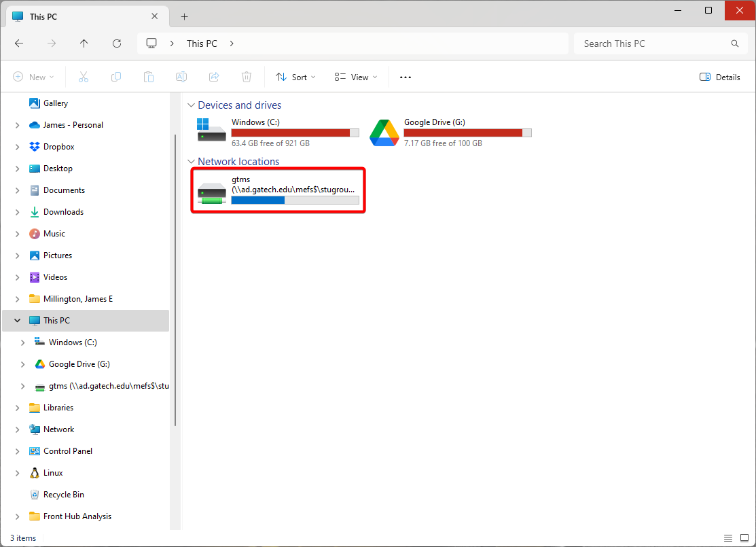756x547 pixels.
Task: Open the New item dropdown
Action: (x=33, y=77)
